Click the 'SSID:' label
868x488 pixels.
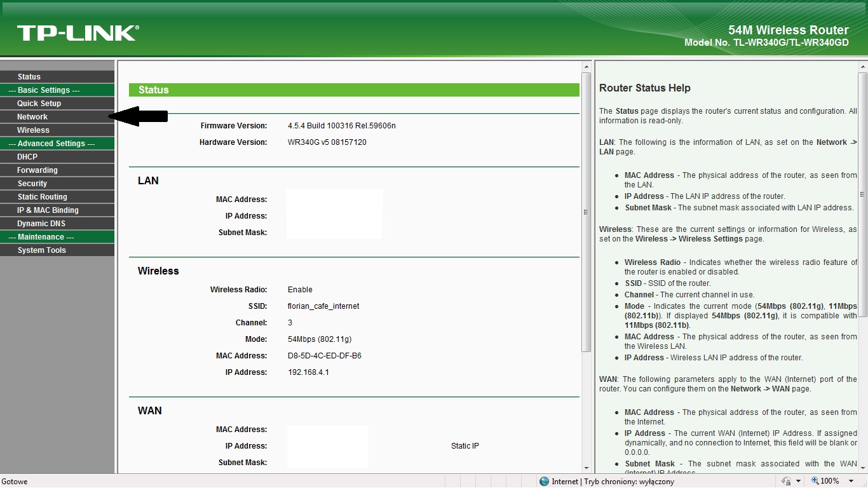click(258, 306)
